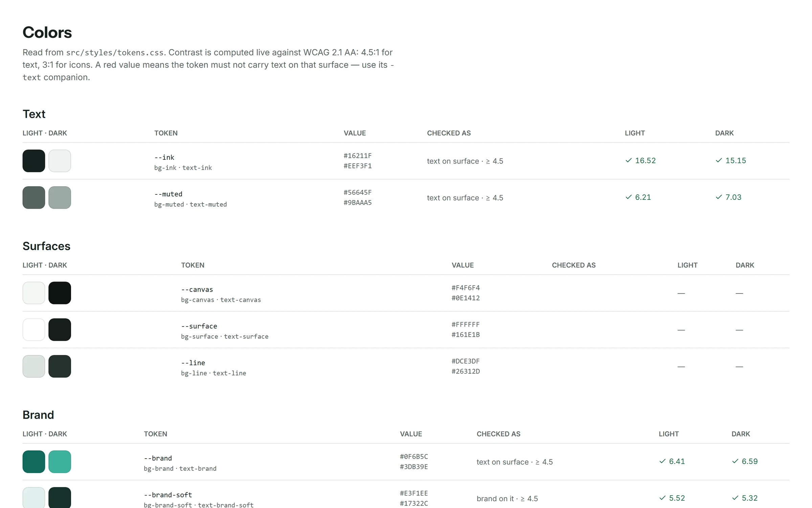Screen dimensions: 812x508
Task: Select the #0E1412 hex value
Action: [466, 298]
